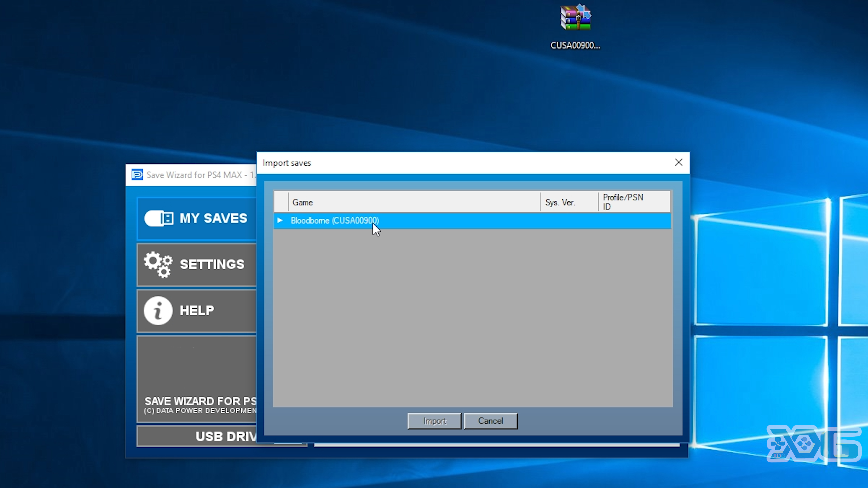Click the info icon beside Help

(158, 310)
